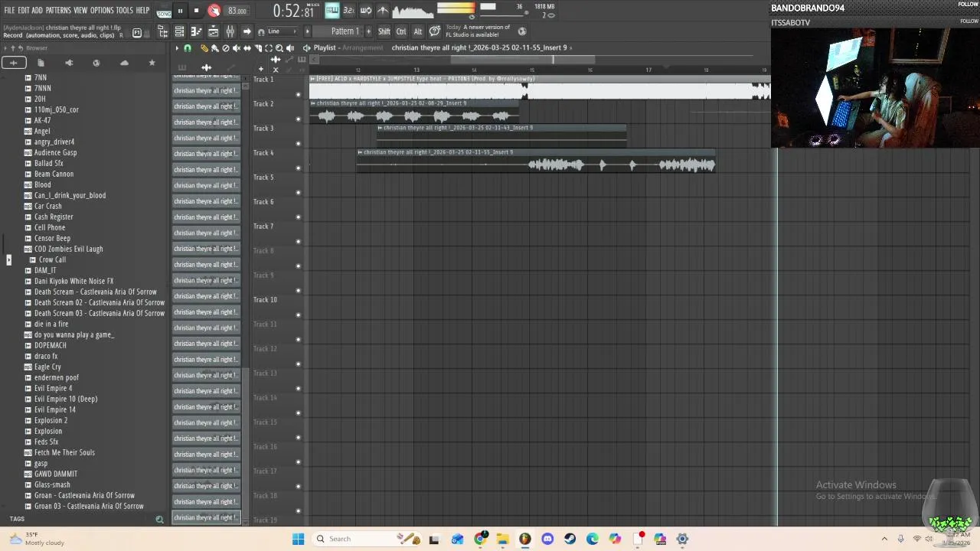Image resolution: width=980 pixels, height=551 pixels.
Task: Open the FILE menu
Action: 9,11
